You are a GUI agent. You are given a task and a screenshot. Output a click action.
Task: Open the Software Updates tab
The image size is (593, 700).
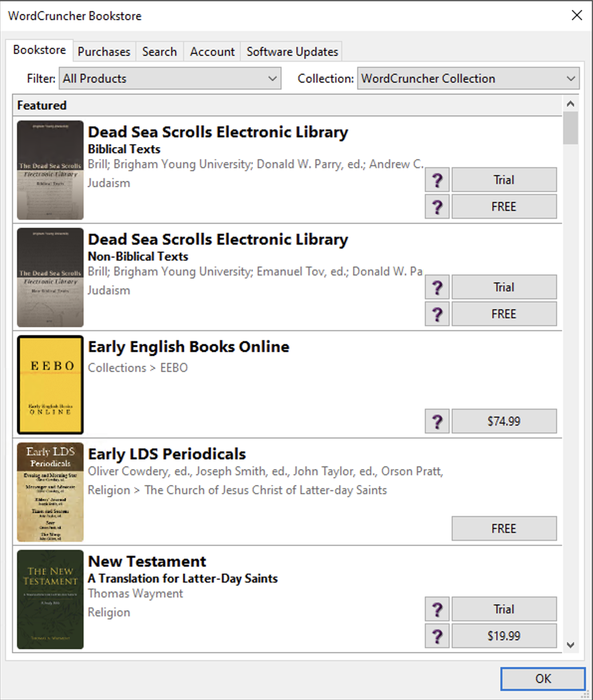pos(292,52)
